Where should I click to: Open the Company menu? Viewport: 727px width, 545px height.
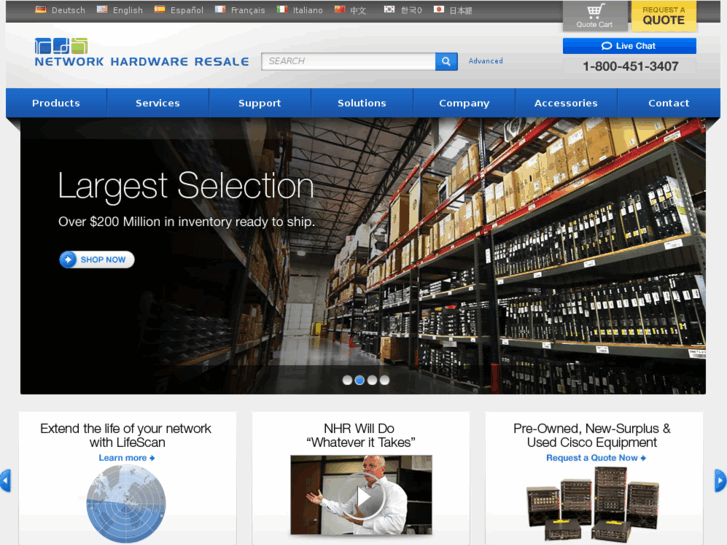pyautogui.click(x=464, y=103)
